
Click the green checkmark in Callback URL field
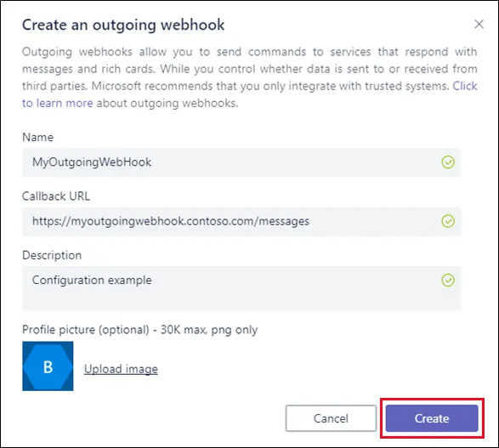pyautogui.click(x=448, y=221)
